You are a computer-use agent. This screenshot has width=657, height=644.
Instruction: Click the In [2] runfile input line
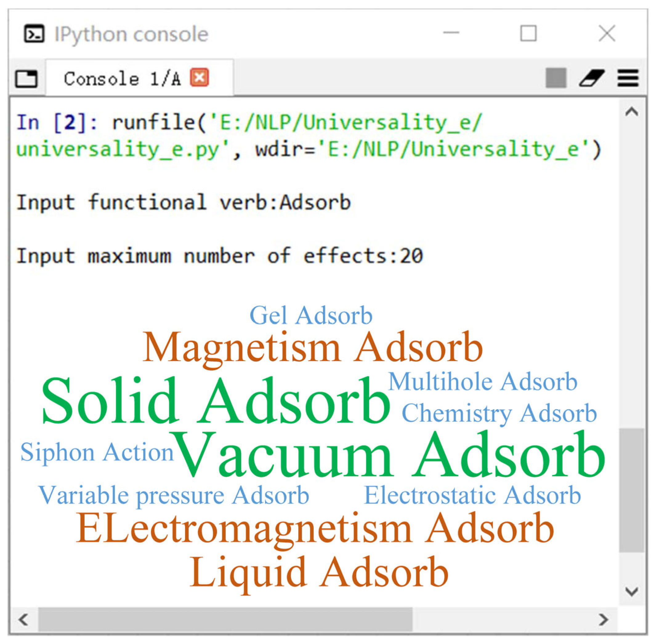pyautogui.click(x=250, y=123)
